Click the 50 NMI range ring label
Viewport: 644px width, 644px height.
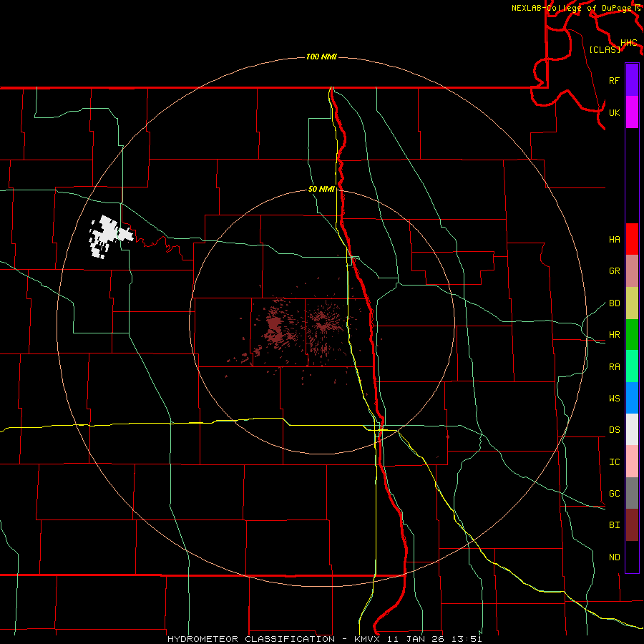click(321, 189)
